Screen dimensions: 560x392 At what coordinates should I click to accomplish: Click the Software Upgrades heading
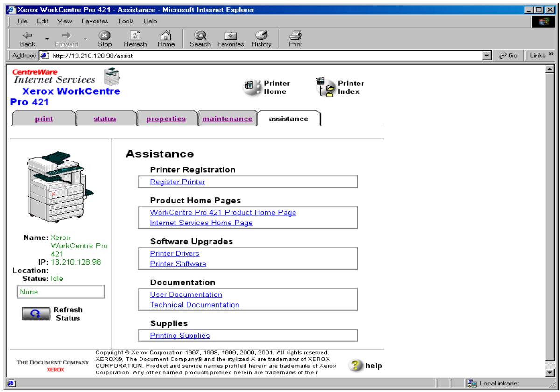pyautogui.click(x=191, y=242)
